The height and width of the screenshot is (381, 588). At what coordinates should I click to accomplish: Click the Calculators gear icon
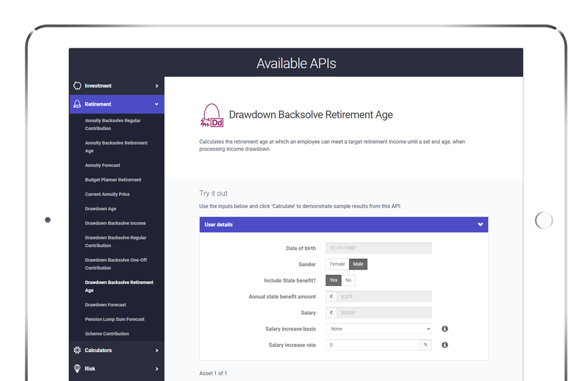[77, 350]
